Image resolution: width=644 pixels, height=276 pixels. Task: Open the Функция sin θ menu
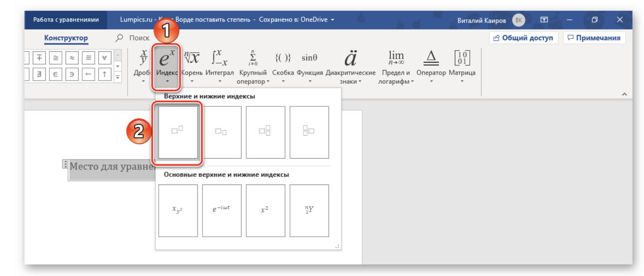(x=309, y=65)
